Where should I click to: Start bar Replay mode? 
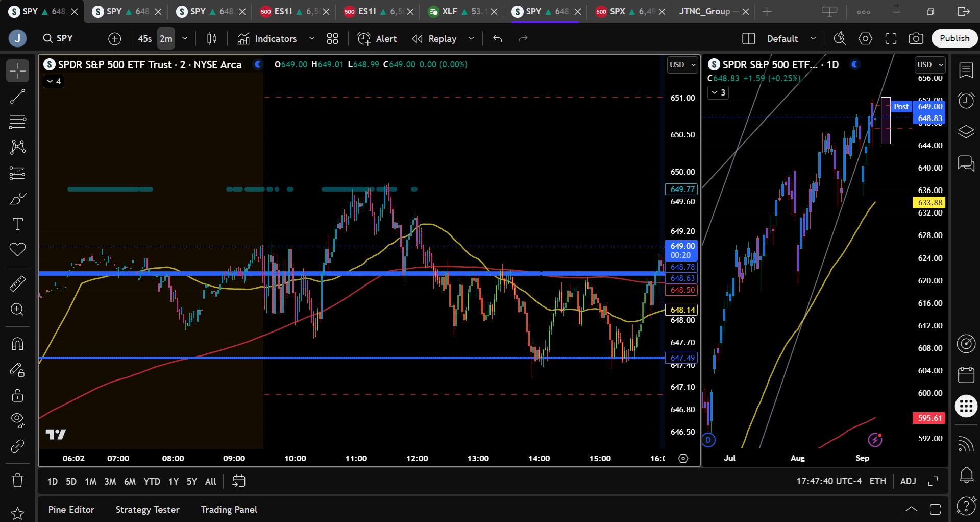pos(435,38)
